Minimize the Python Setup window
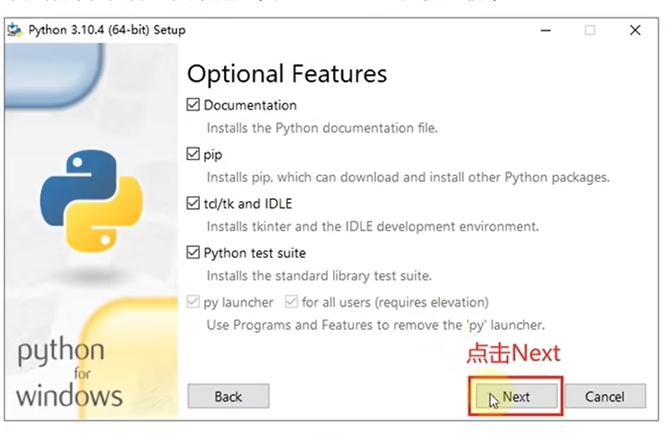Screen dimensions: 666x433 click(x=546, y=30)
